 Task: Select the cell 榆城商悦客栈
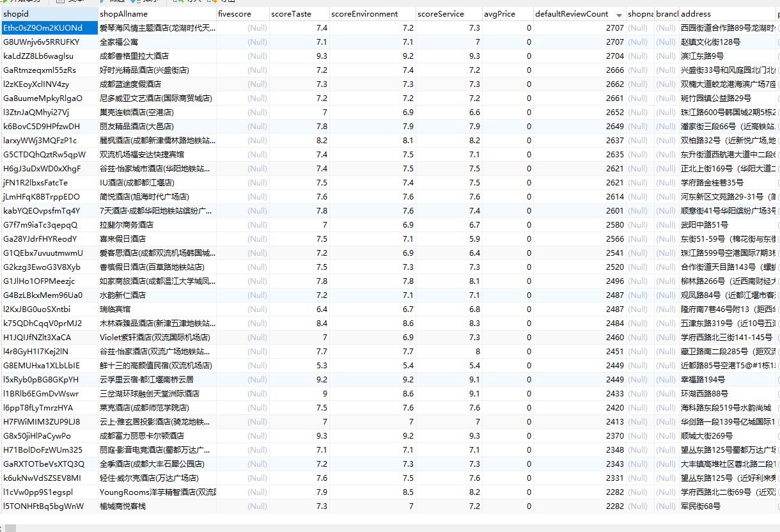coord(157,506)
